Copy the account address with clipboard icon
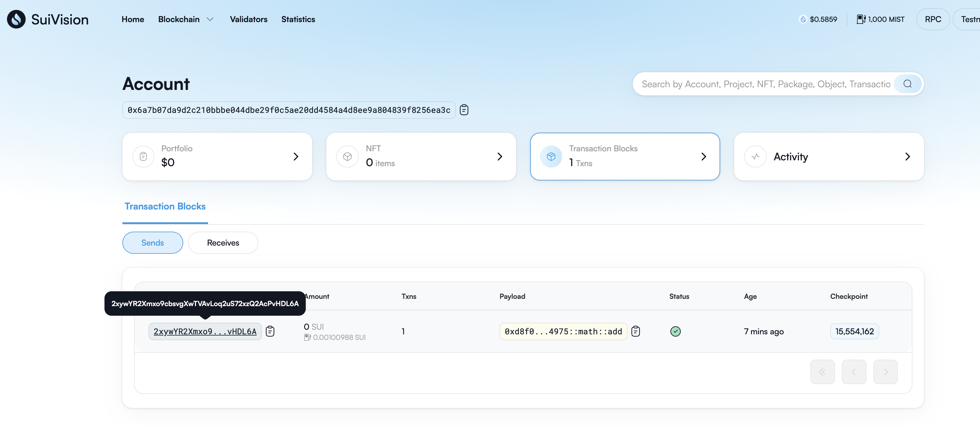 pos(464,110)
